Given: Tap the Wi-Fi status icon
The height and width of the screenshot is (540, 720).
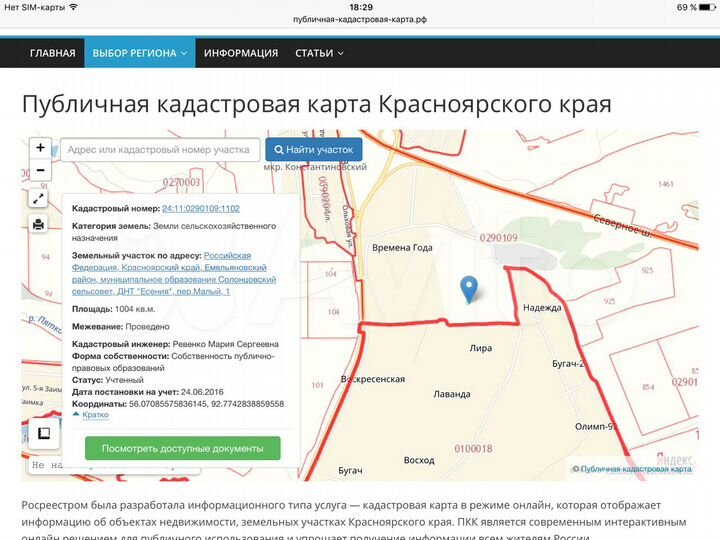Looking at the screenshot, I should [73, 7].
